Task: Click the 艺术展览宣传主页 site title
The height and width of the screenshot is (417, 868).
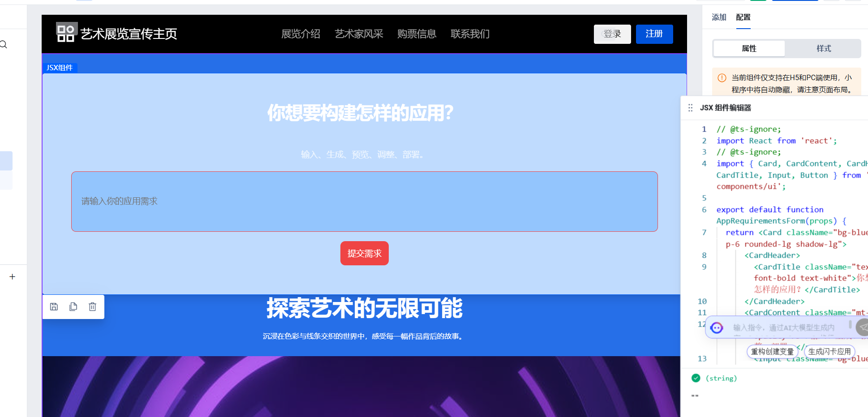Action: [129, 34]
